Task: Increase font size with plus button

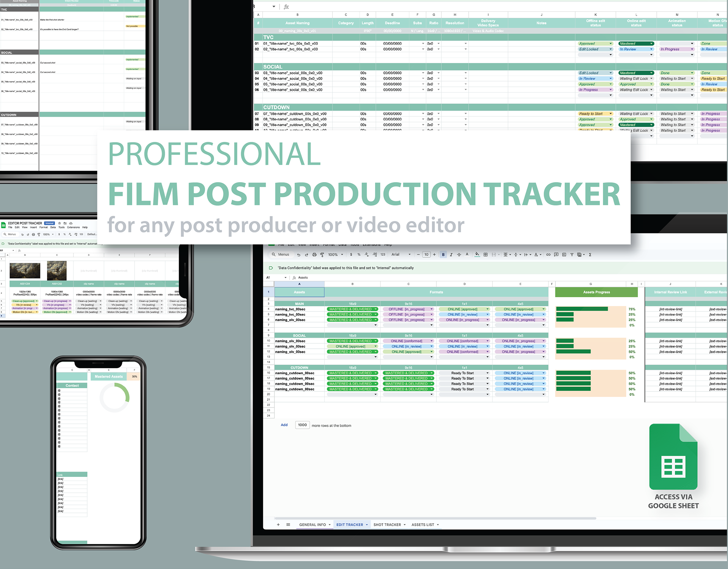Action: (435, 255)
